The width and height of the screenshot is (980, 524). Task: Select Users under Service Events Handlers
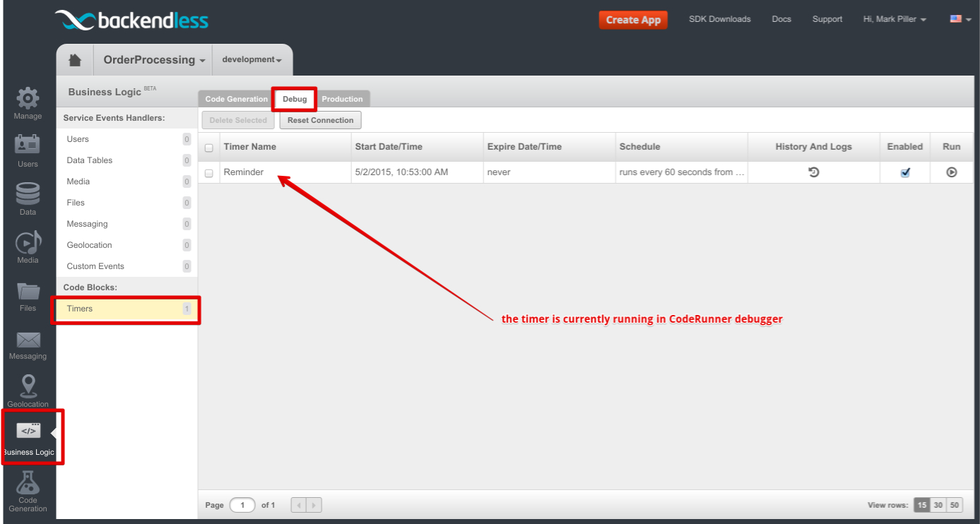[127, 139]
